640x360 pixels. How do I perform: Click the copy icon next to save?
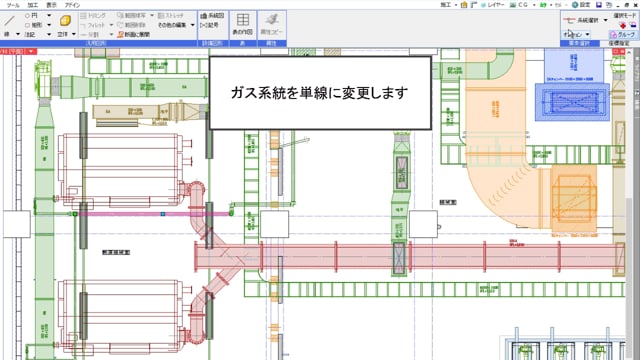pos(609,5)
